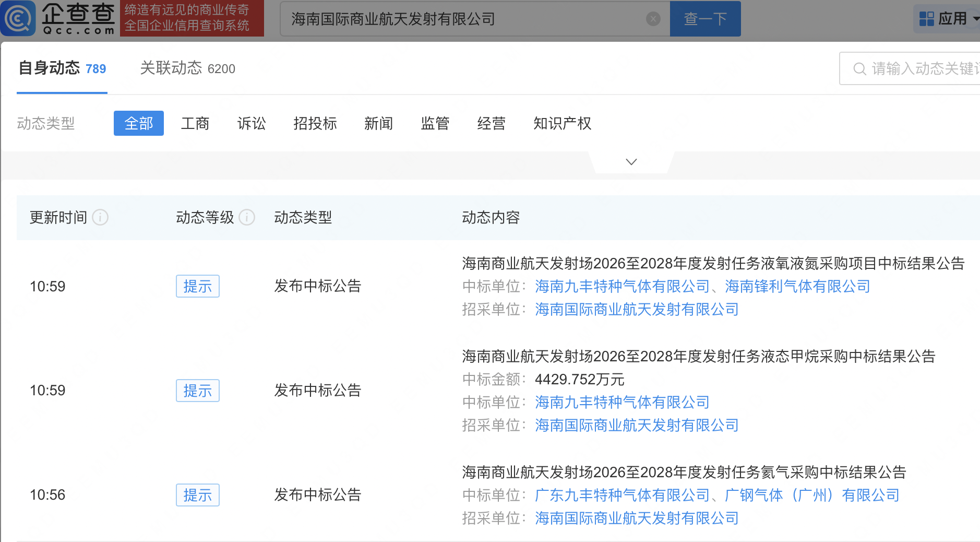
Task: Click the QCC logo icon
Action: [18, 18]
